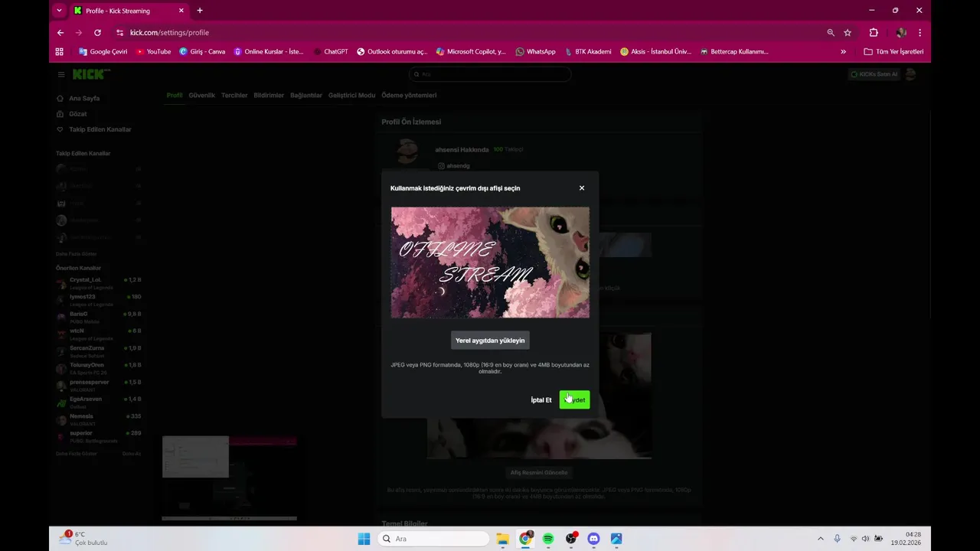Screen dimensions: 980x551
Task: Click the OFFLINE STREAM banner preview image
Action: click(x=490, y=262)
